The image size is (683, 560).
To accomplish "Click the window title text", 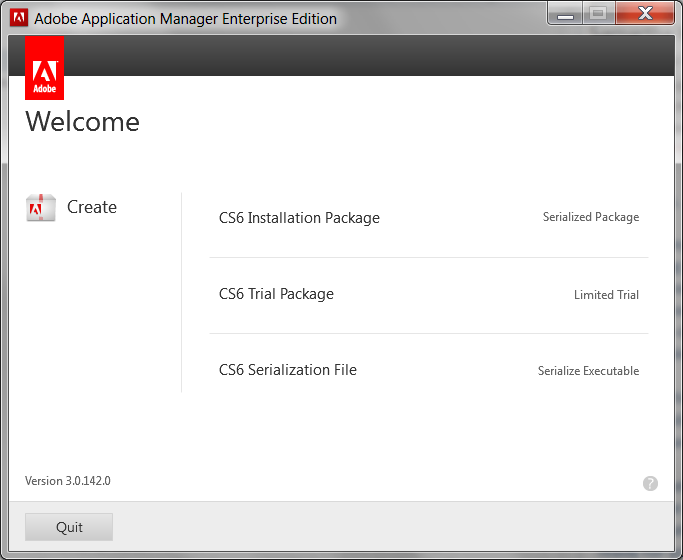I will click(x=186, y=19).
